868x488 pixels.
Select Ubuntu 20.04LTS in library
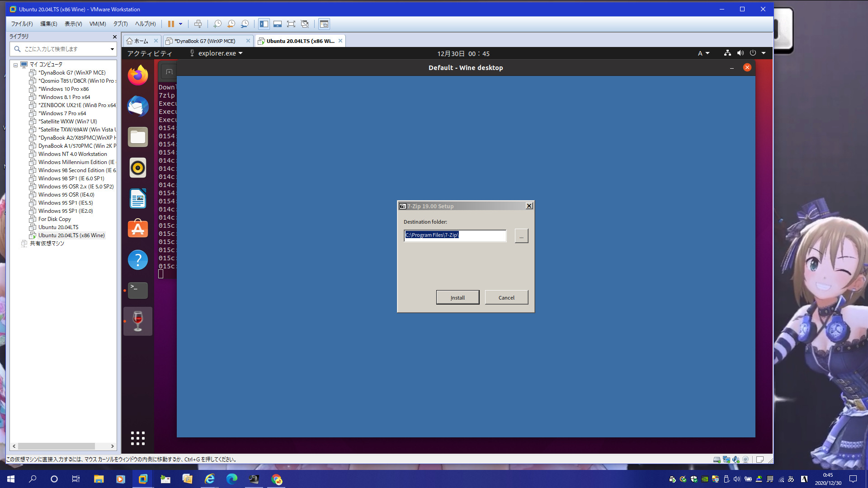tap(58, 227)
